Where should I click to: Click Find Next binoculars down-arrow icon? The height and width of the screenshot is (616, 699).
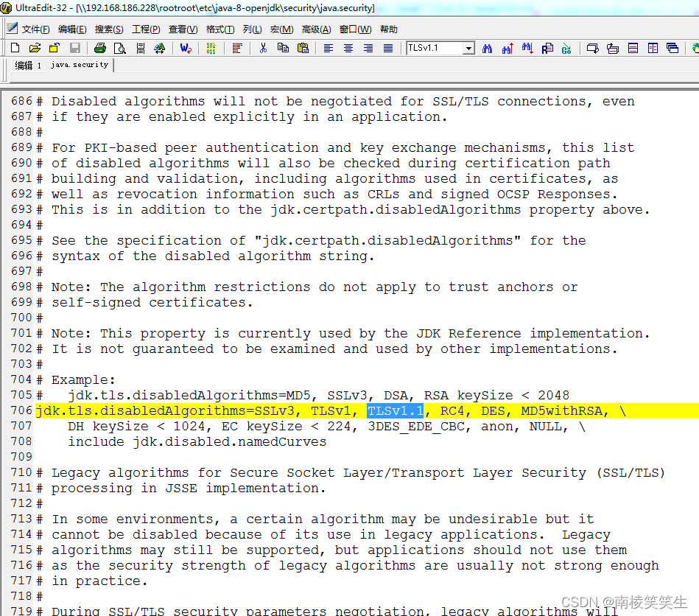tap(527, 48)
